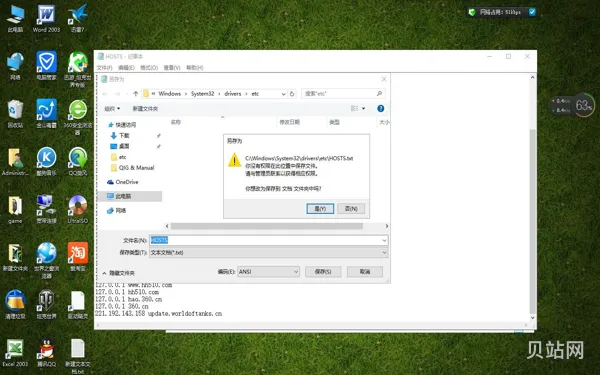Viewport: 600px width, 375px height.
Task: Open 360安全浏览器 desktop shortcut
Action: point(78,117)
